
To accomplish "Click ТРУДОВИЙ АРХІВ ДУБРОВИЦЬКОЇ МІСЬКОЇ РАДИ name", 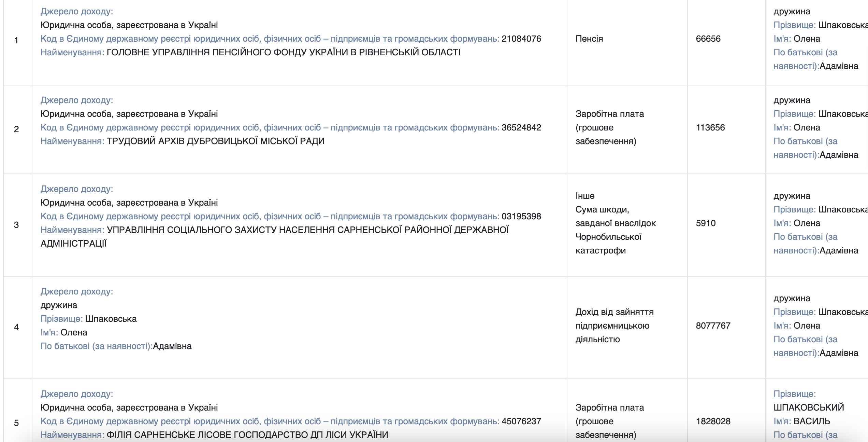I will point(216,141).
